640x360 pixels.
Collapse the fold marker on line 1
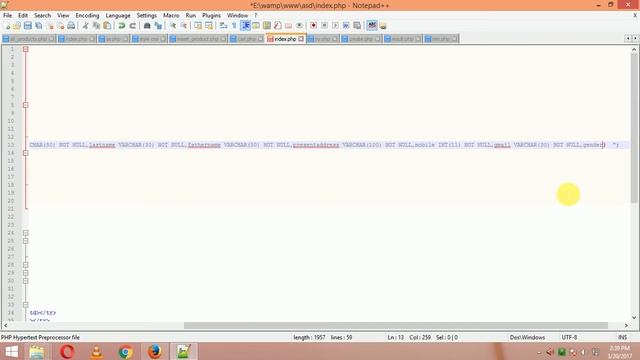pyautogui.click(x=26, y=49)
